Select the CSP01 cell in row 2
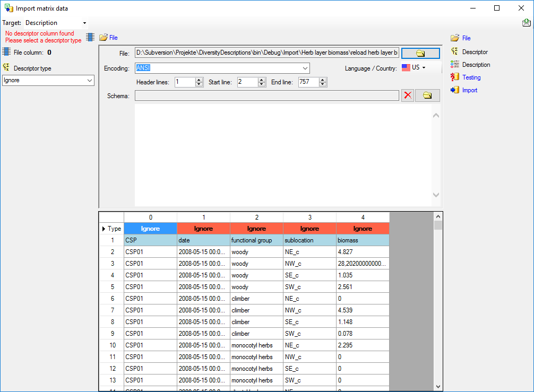This screenshot has width=534, height=392. (151, 252)
